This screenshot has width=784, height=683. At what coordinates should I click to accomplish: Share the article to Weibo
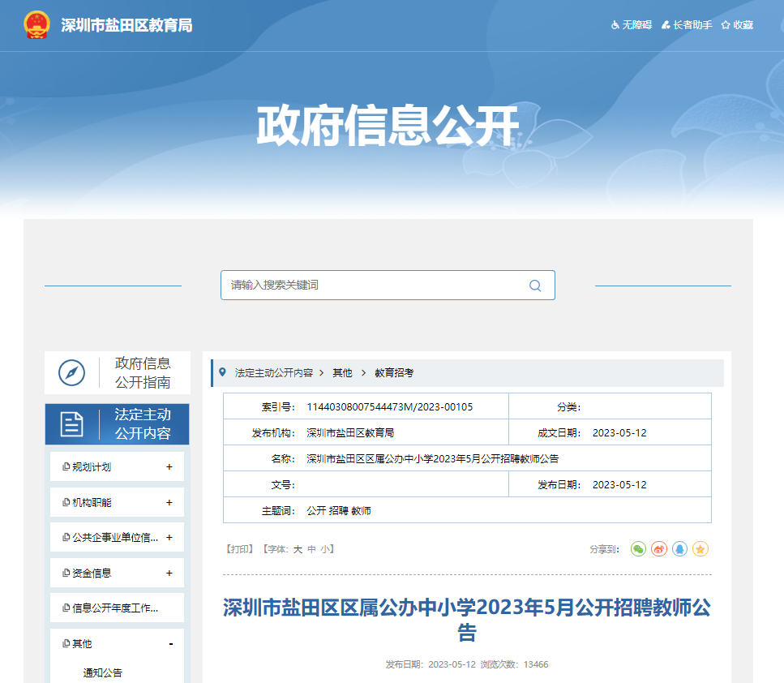click(659, 549)
